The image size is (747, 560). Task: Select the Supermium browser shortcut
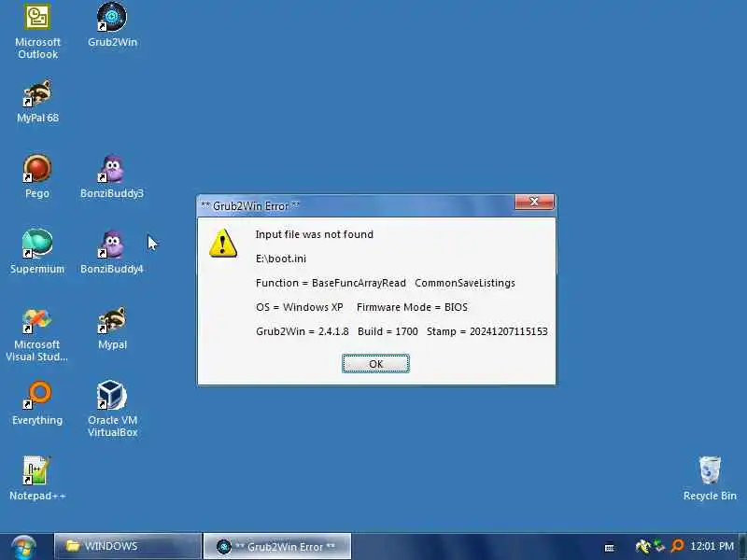pos(37,252)
